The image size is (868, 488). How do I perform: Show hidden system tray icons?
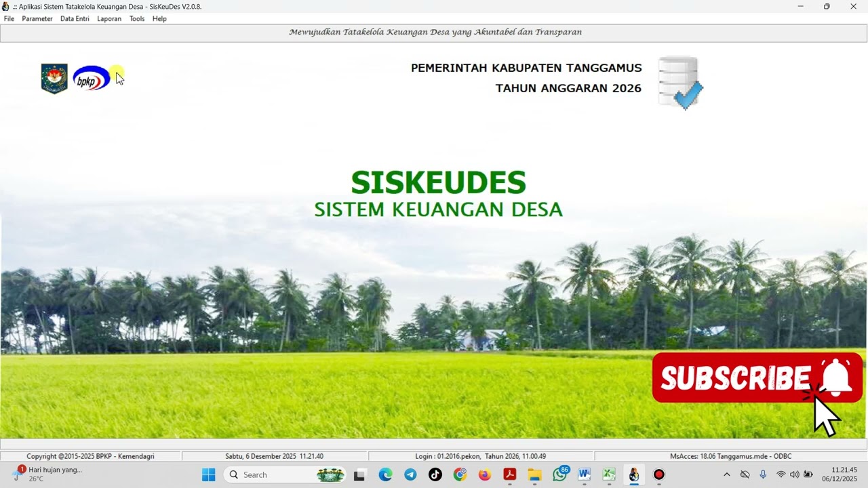coord(727,474)
